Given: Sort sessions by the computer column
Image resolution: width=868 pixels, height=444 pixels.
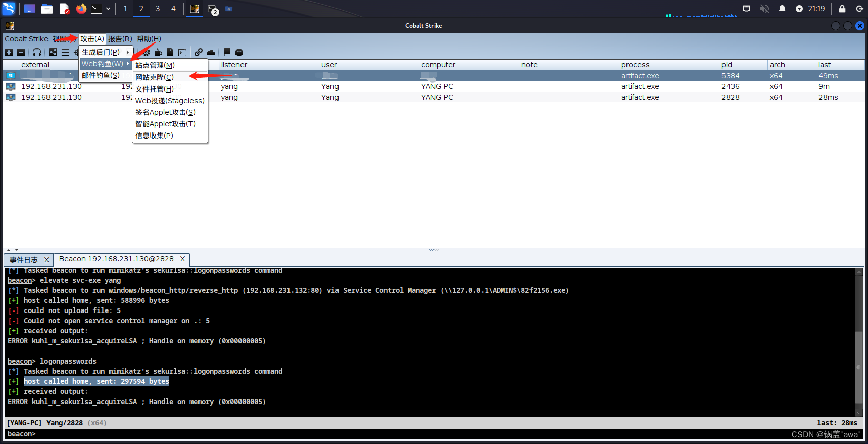Looking at the screenshot, I should (469, 65).
